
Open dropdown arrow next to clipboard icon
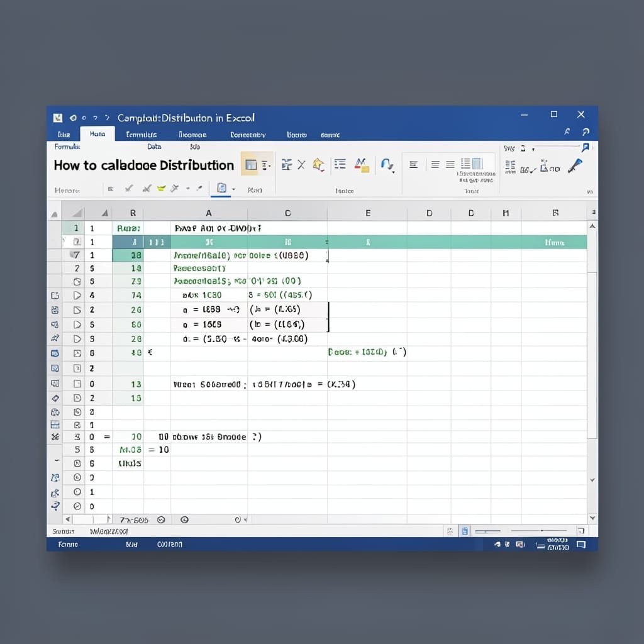click(234, 189)
